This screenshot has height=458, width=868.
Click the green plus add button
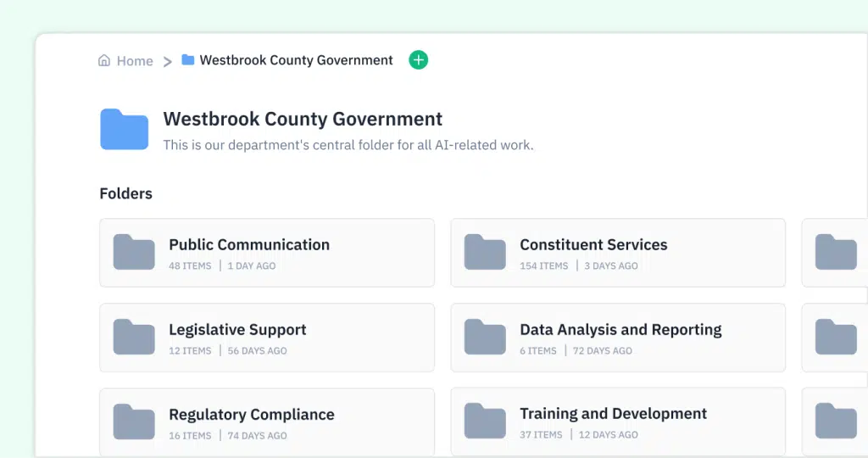pos(418,60)
